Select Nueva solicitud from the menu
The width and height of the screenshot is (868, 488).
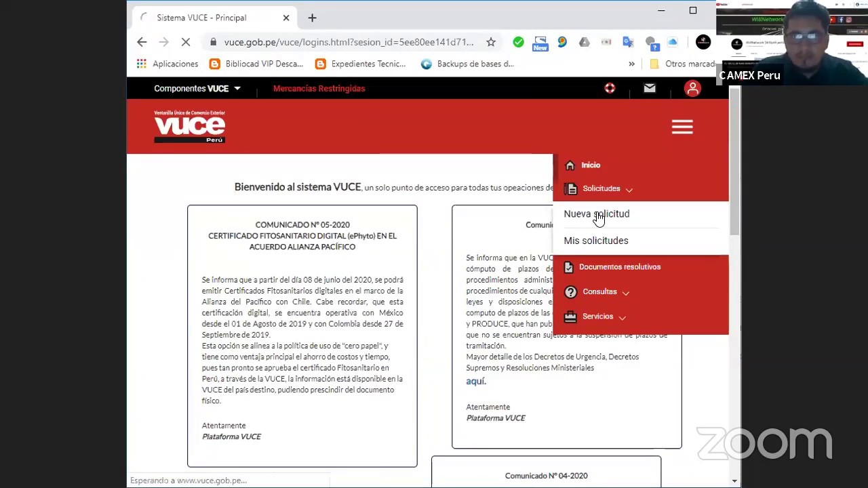(x=597, y=213)
